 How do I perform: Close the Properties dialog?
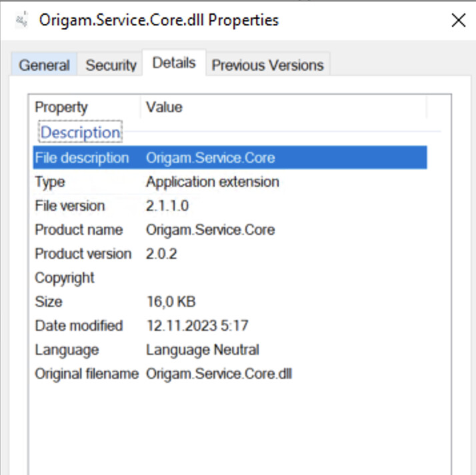pyautogui.click(x=459, y=21)
